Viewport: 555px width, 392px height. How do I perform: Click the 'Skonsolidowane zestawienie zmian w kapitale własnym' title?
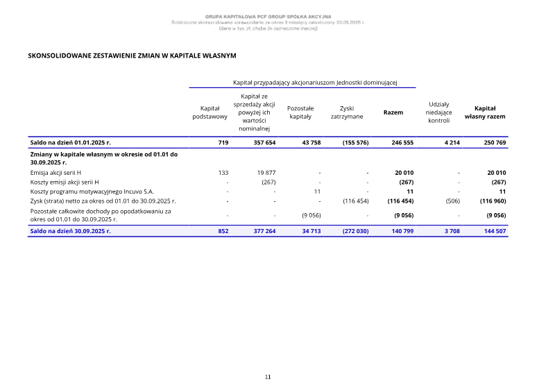(x=132, y=55)
